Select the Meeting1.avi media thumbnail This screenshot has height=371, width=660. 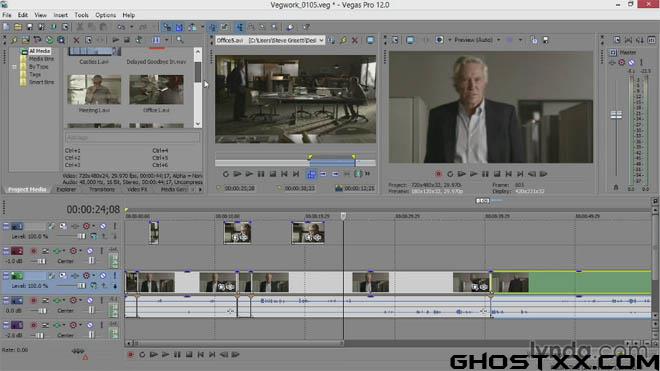coord(94,90)
